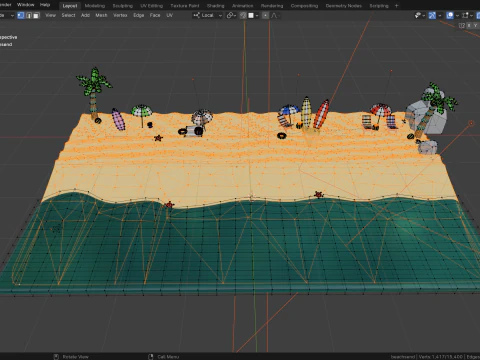The image size is (480, 360).
Task: Click the beachsand name in status bar
Action: point(403,357)
